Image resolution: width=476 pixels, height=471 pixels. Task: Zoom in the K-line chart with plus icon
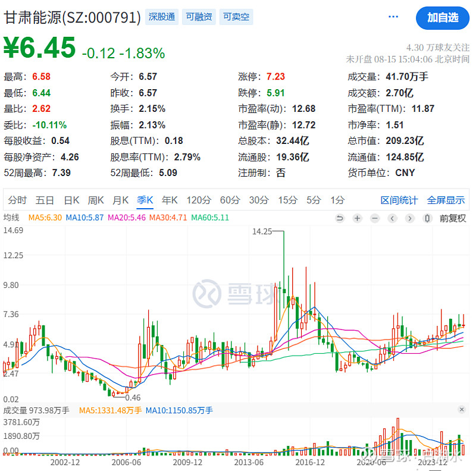tap(358, 218)
